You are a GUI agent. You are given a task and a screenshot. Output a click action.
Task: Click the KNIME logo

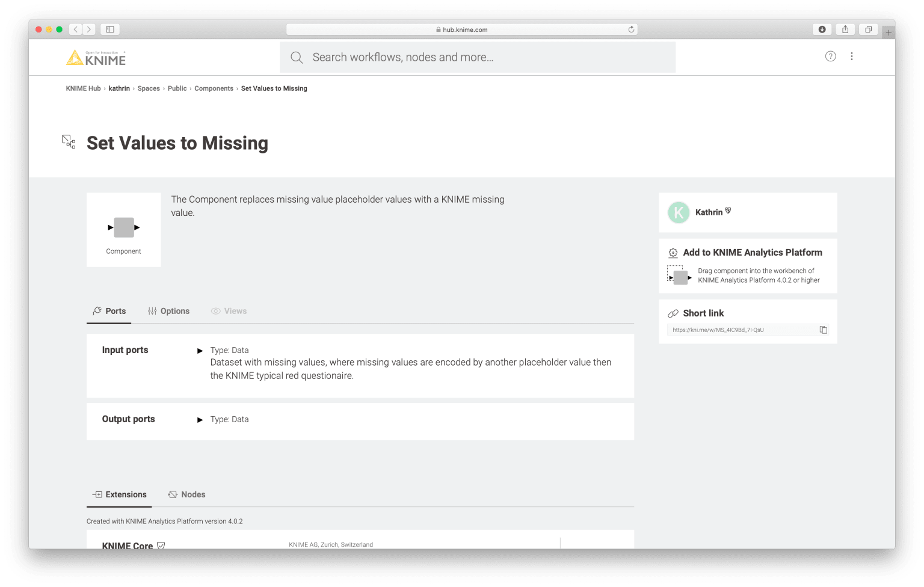tap(96, 58)
